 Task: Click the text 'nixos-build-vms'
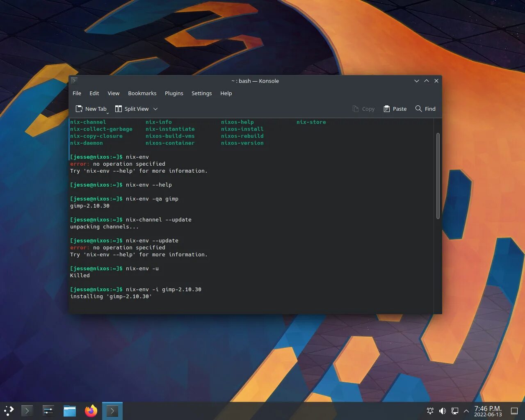[170, 136]
